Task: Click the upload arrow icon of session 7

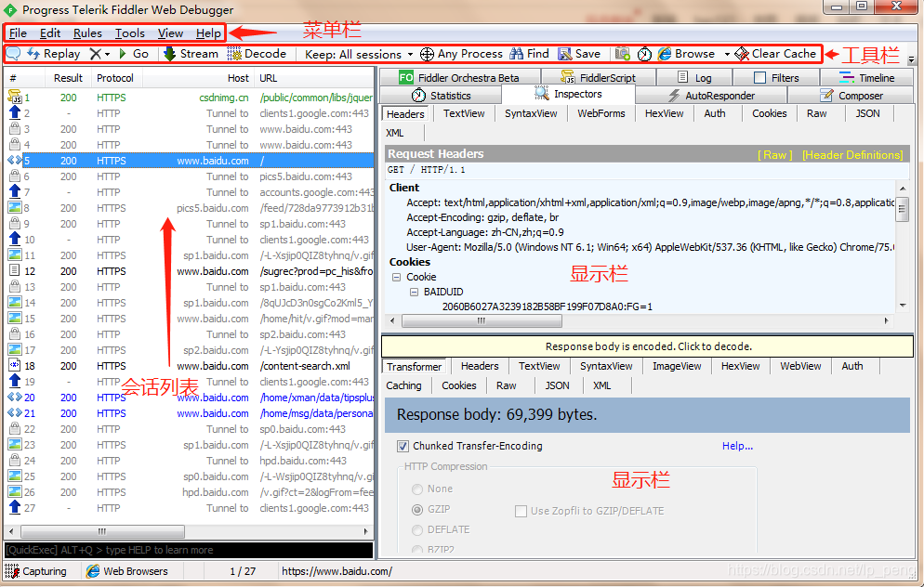Action: (15, 192)
